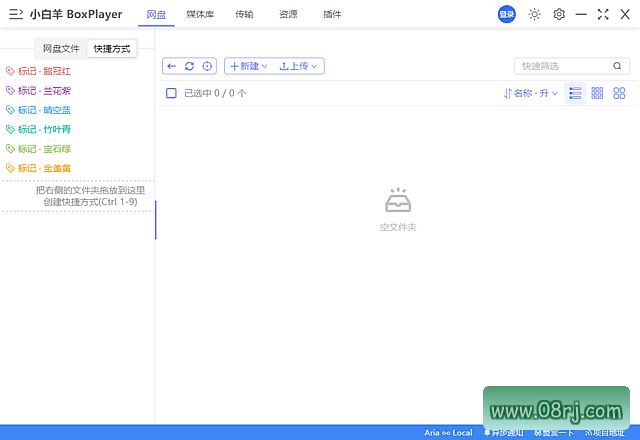
Task: Click the Aria ∞ Local status entry
Action: [448, 433]
